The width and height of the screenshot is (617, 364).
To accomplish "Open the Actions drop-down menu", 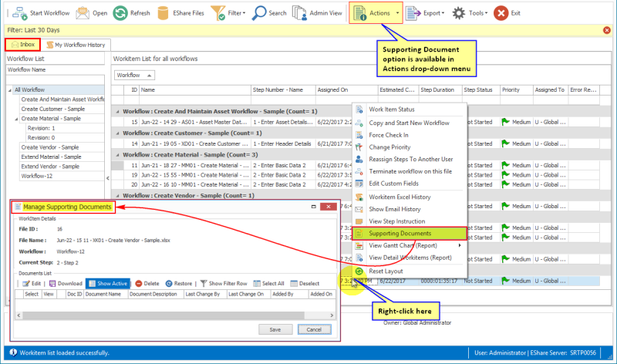I will point(376,12).
